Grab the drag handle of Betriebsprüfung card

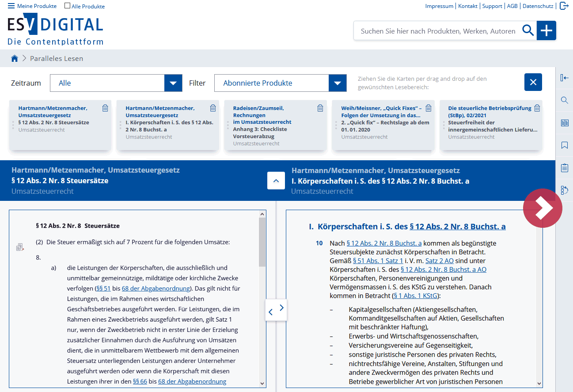pos(443,125)
